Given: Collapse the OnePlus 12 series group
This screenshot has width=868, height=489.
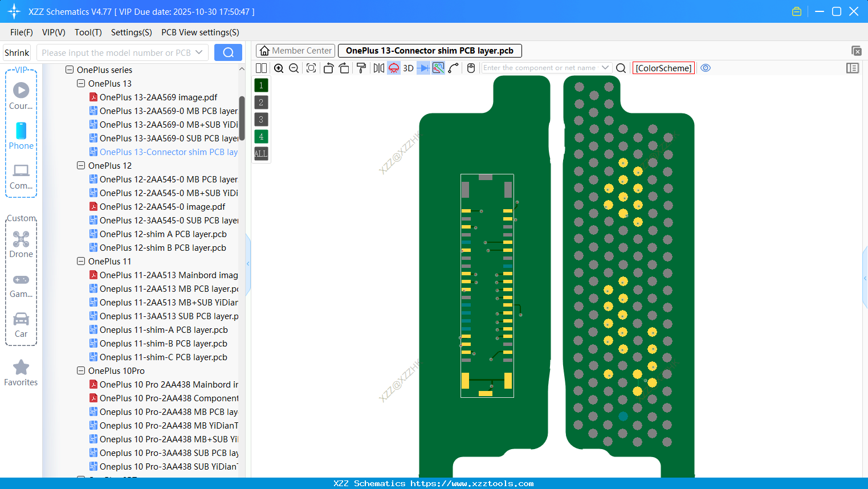Looking at the screenshot, I should [80, 165].
